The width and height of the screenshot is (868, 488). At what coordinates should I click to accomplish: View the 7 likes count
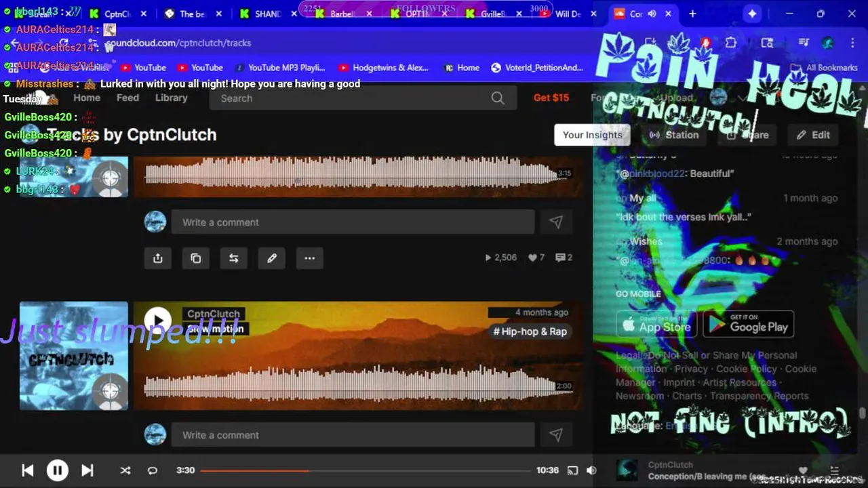536,258
